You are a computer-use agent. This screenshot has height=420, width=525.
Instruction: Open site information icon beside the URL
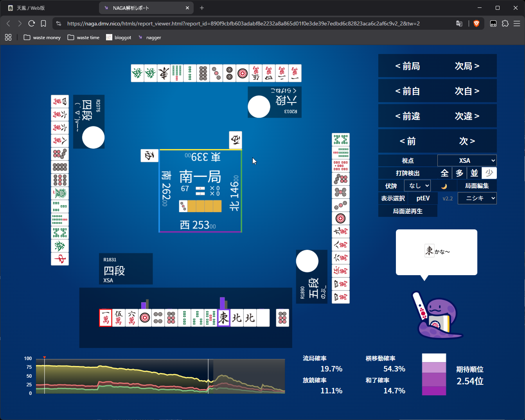pos(59,23)
